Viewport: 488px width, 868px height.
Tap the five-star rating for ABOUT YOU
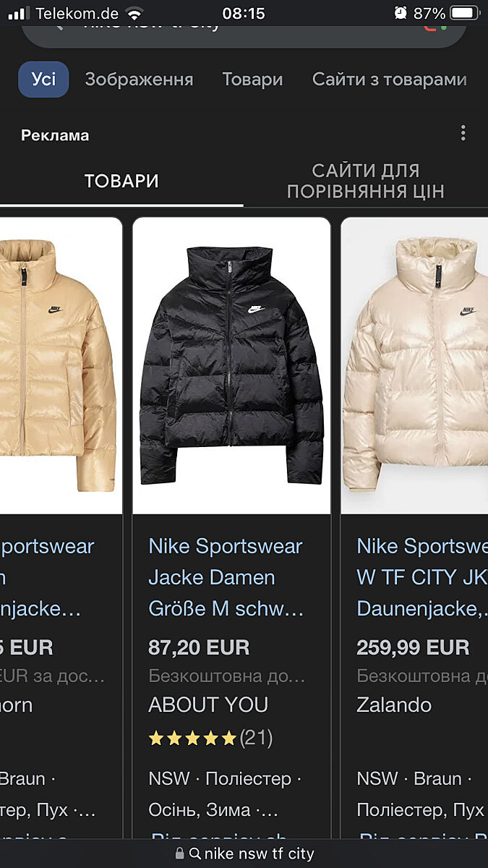[192, 738]
